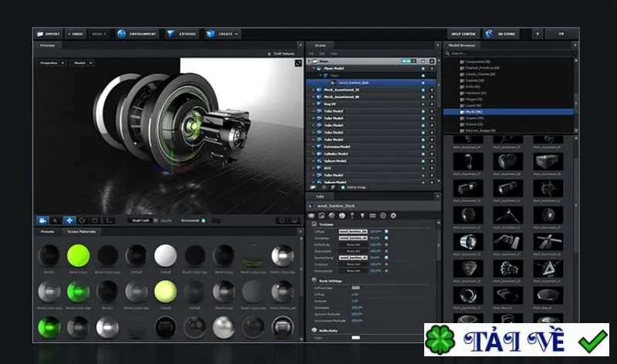This screenshot has height=364, width=617.
Task: Activate the blue move (cross) tool
Action: pyautogui.click(x=69, y=221)
